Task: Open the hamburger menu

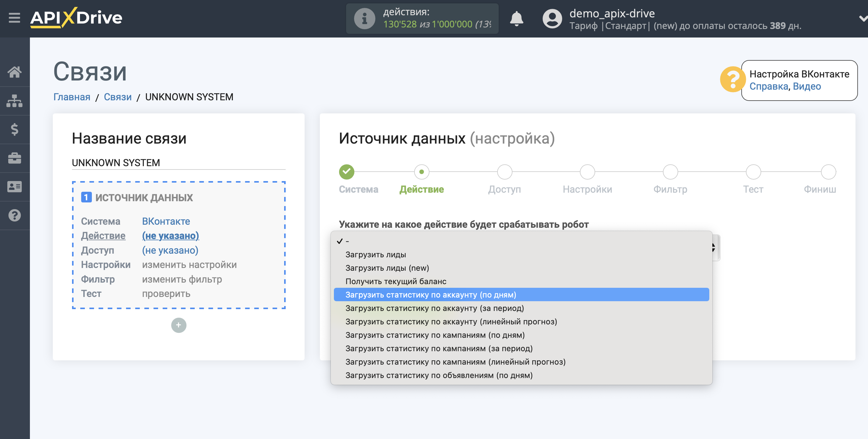Action: (14, 17)
